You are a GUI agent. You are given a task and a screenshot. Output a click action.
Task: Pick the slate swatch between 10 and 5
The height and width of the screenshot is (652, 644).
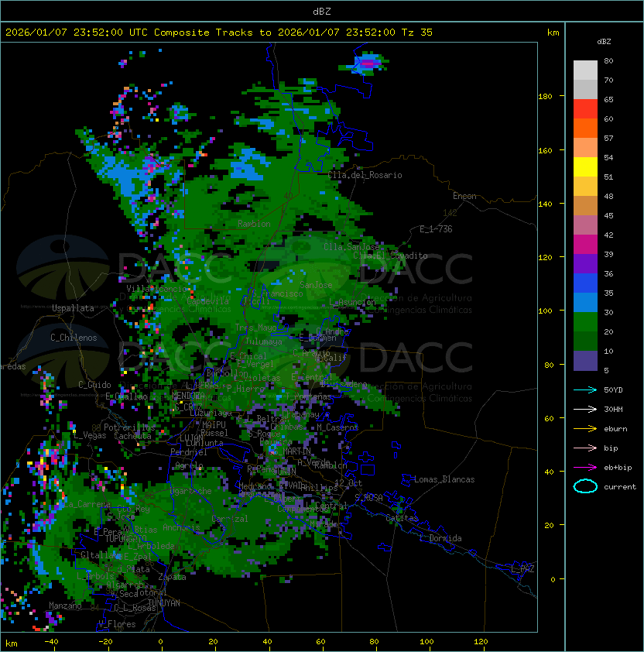point(585,361)
